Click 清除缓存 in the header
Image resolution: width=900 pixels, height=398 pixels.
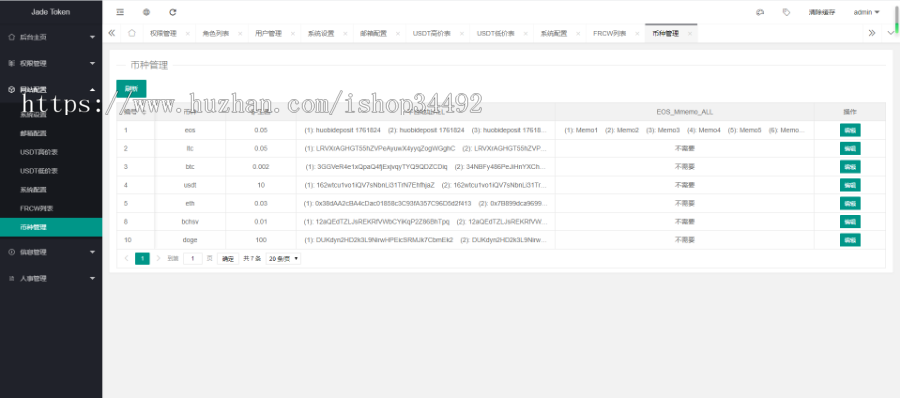coord(821,12)
